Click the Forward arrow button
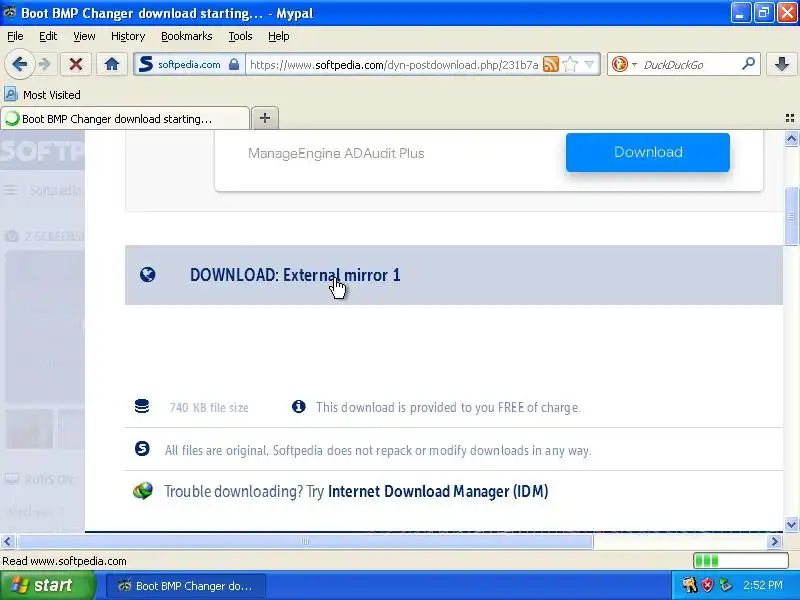The height and width of the screenshot is (600, 800). 45,64
